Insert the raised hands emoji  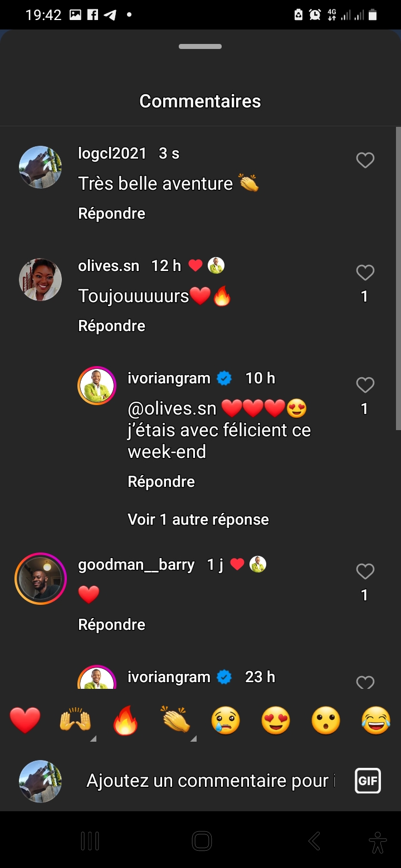pyautogui.click(x=75, y=721)
